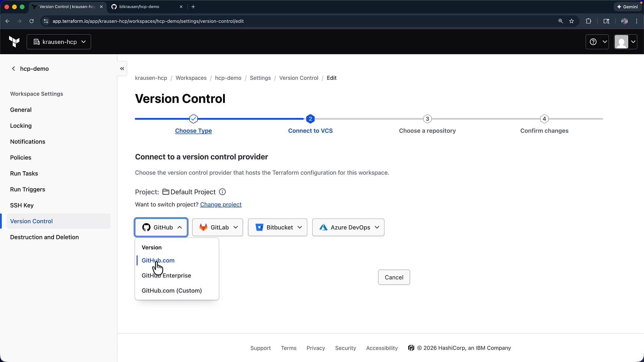Open Destruction and Deletion settings
The height and width of the screenshot is (362, 644).
tap(44, 237)
